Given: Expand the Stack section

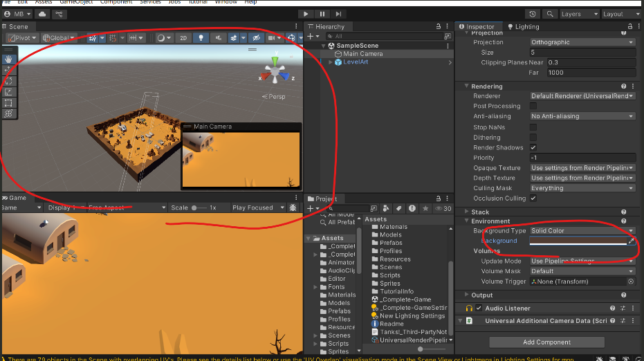Looking at the screenshot, I should (x=466, y=212).
